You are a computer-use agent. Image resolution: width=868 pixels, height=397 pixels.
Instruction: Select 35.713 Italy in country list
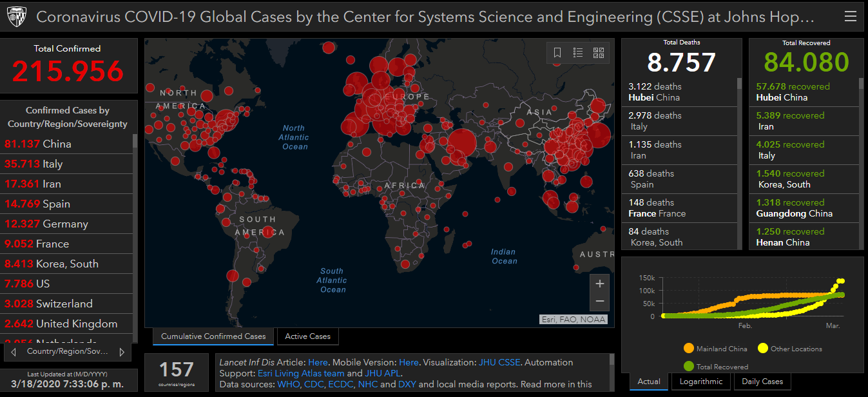(x=67, y=164)
